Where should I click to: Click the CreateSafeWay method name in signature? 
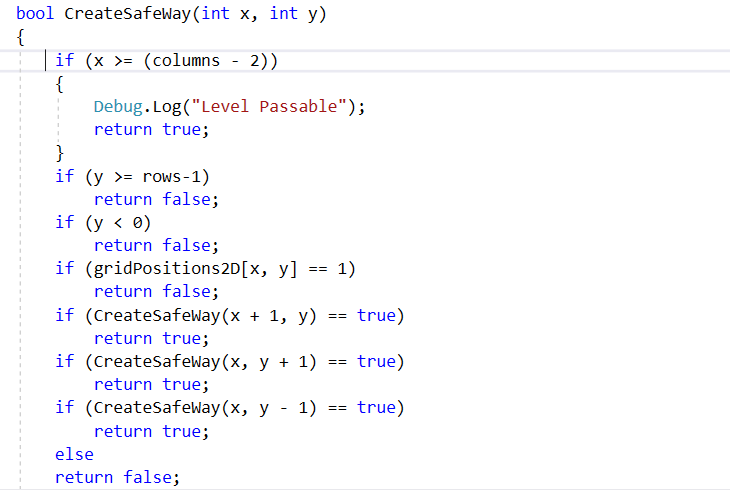[x=128, y=14]
